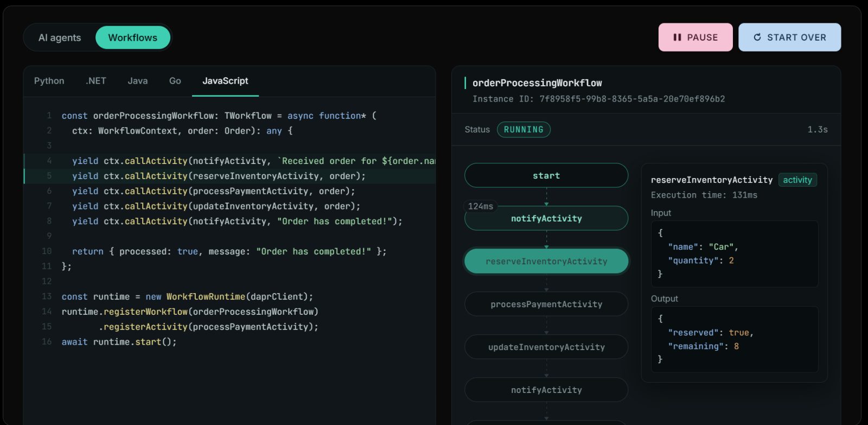This screenshot has height=425, width=868.
Task: Switch to the AI agents view
Action: click(60, 37)
